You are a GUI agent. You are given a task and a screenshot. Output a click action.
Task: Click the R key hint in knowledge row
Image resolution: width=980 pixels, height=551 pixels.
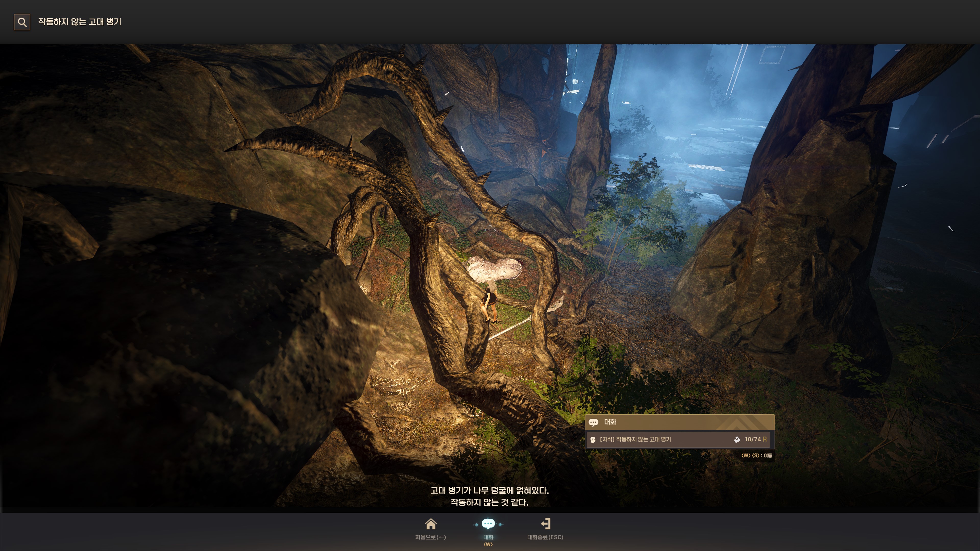coord(765,439)
